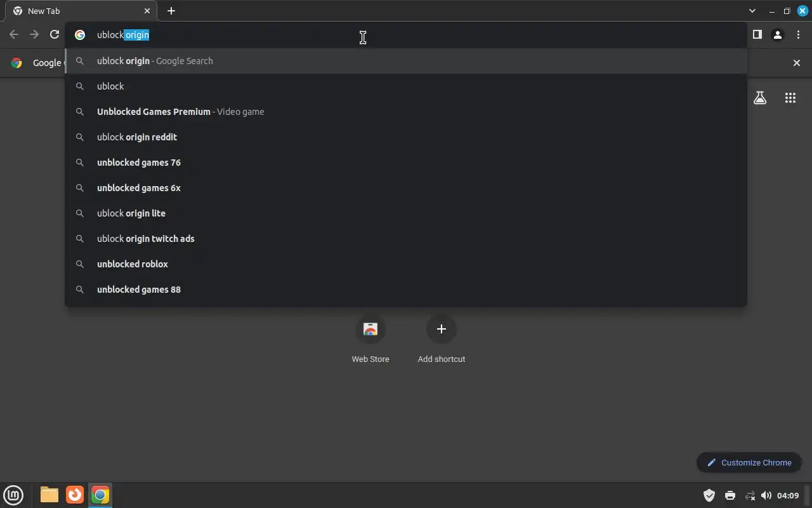The height and width of the screenshot is (508, 812).
Task: Click inside the address bar text field
Action: tap(406, 35)
